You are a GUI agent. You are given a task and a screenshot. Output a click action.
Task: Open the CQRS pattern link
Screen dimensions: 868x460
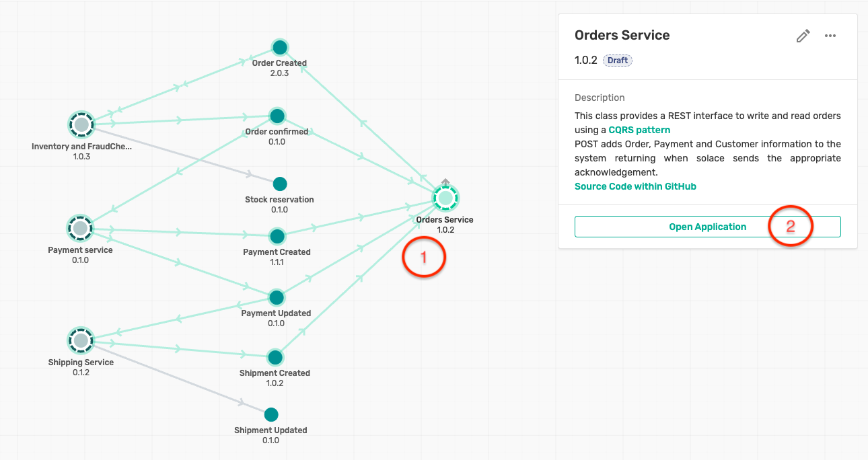click(639, 130)
